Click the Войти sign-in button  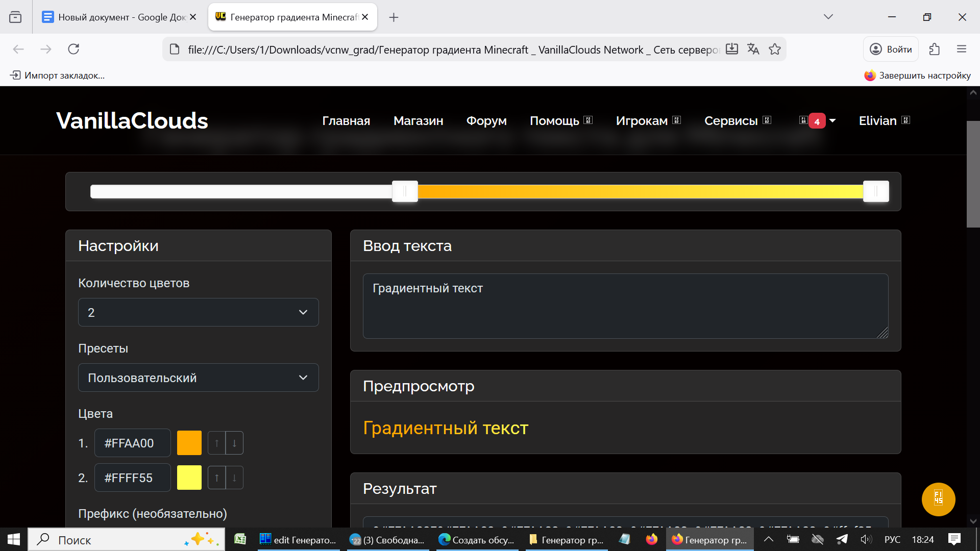pos(891,49)
